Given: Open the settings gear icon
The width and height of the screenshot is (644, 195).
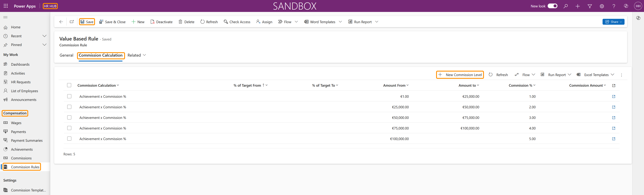Looking at the screenshot, I should (602, 6).
